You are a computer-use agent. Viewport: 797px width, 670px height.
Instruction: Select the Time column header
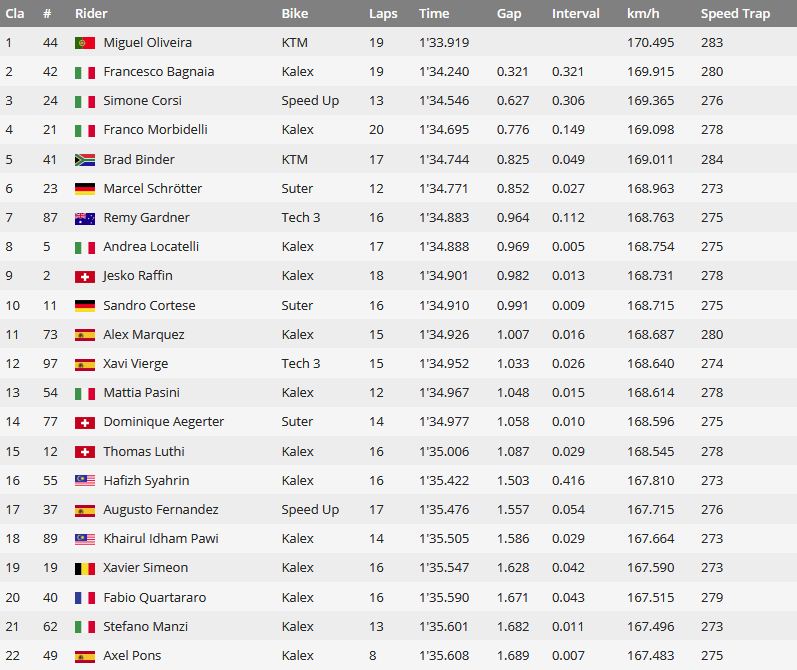(434, 13)
